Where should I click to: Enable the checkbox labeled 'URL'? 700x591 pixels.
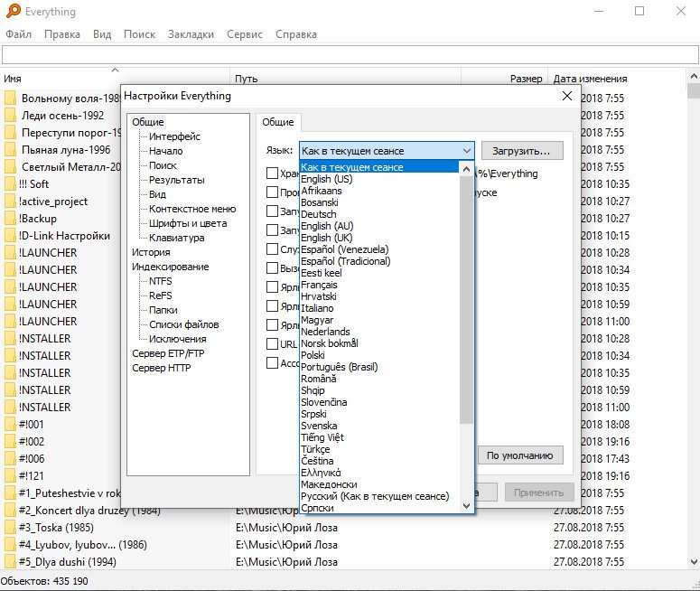coord(272,344)
